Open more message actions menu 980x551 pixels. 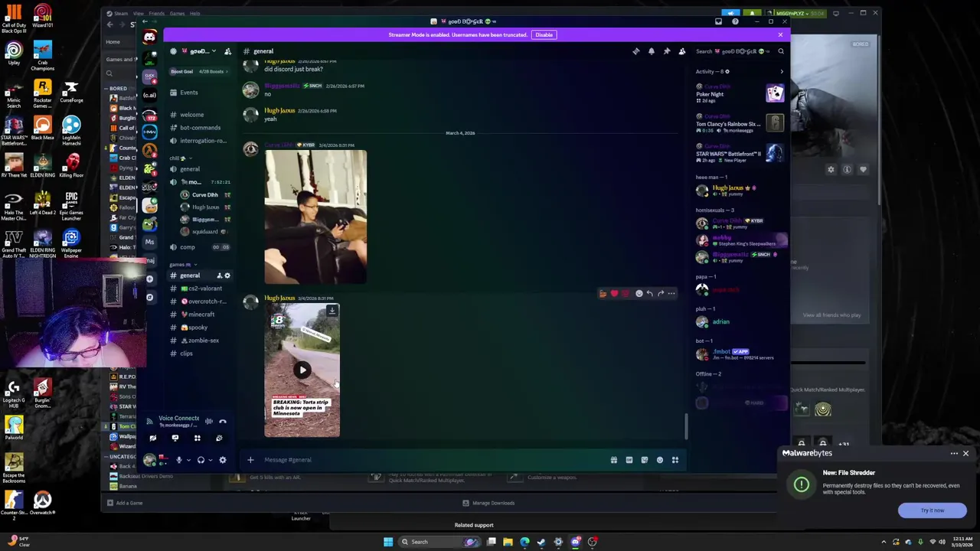click(x=671, y=293)
